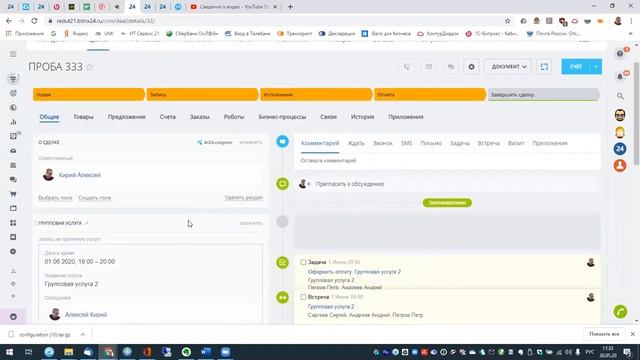The height and width of the screenshot is (360, 640).
Task: Check the Встреча activity checkbox
Action: click(303, 297)
